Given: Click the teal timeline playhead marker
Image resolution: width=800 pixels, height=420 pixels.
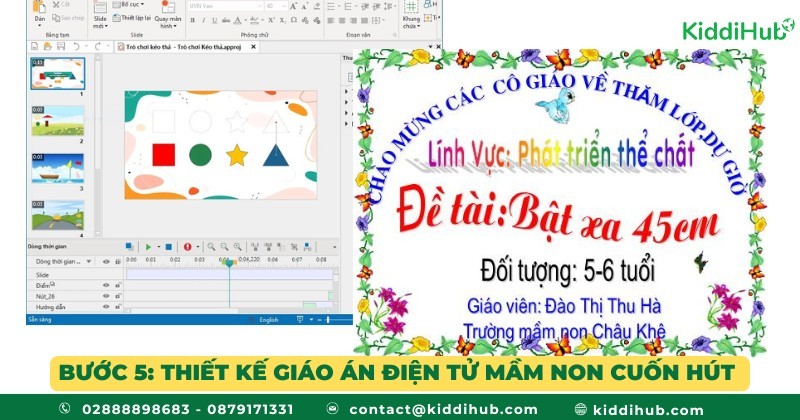Looking at the screenshot, I should point(229,263).
